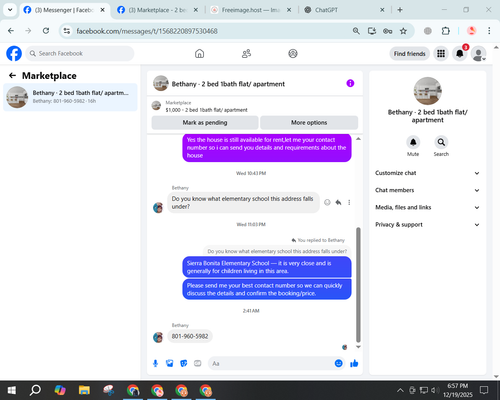Attach a photo using the image icon
The height and width of the screenshot is (400, 500).
pyautogui.click(x=170, y=363)
